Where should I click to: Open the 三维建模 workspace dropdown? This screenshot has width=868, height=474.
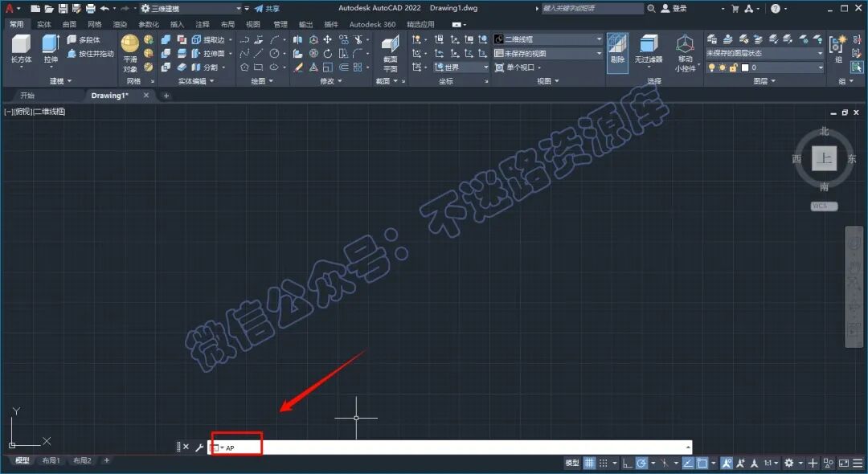191,8
